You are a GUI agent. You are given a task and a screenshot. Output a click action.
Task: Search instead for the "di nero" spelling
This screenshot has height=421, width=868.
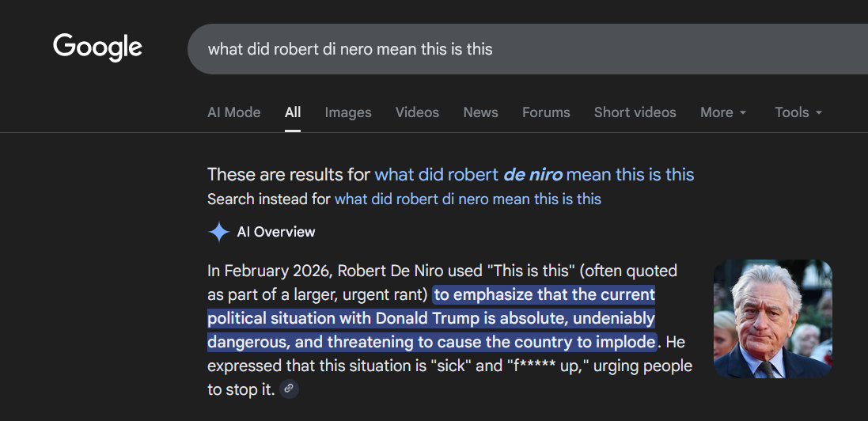[468, 199]
